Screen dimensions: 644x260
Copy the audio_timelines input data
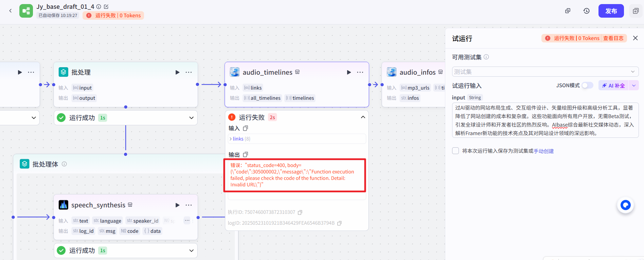coord(246,128)
